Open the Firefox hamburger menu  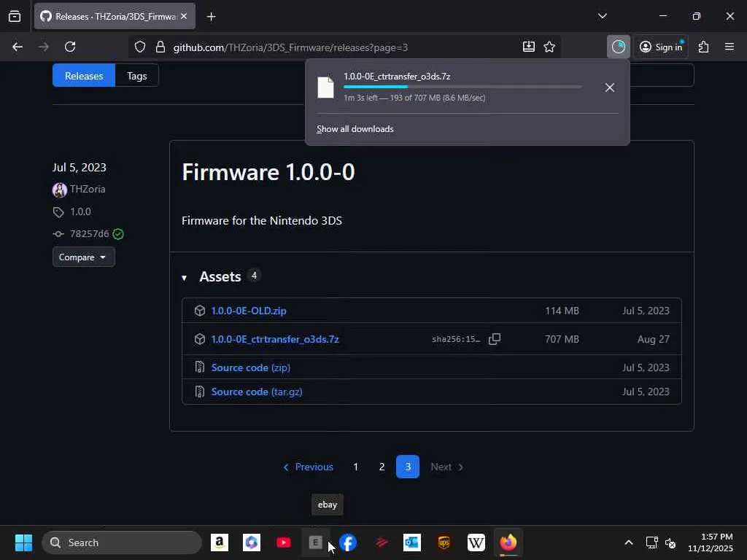pos(729,47)
